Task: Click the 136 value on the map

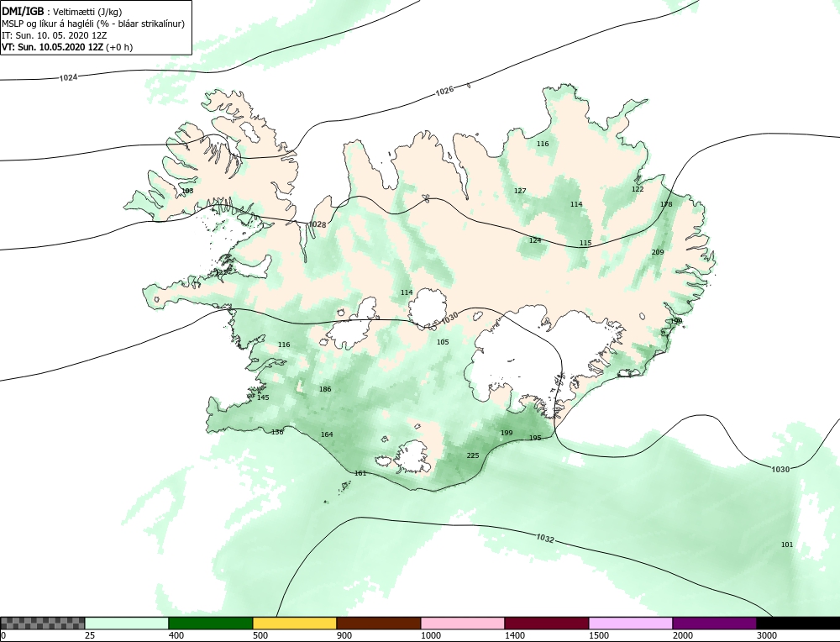Action: pos(277,432)
